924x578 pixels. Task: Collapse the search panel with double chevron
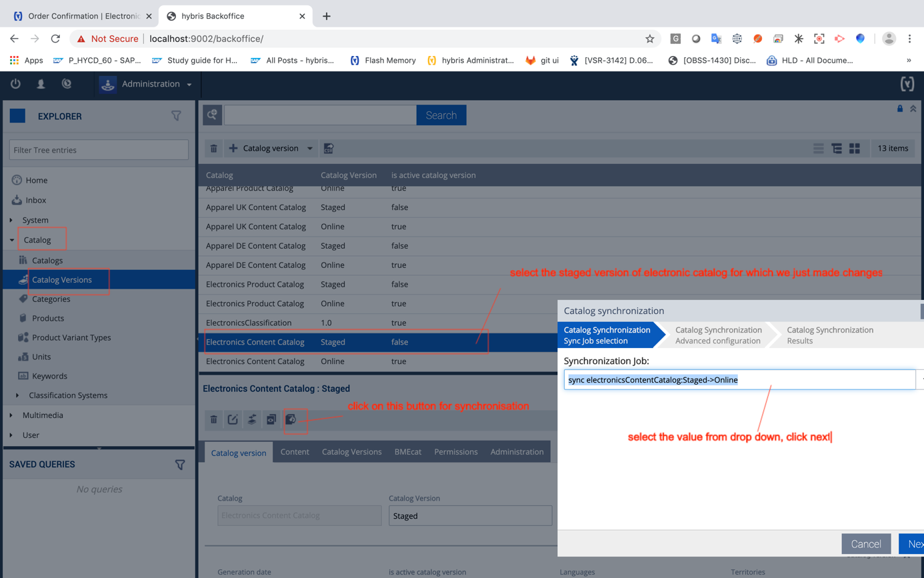[x=913, y=109]
